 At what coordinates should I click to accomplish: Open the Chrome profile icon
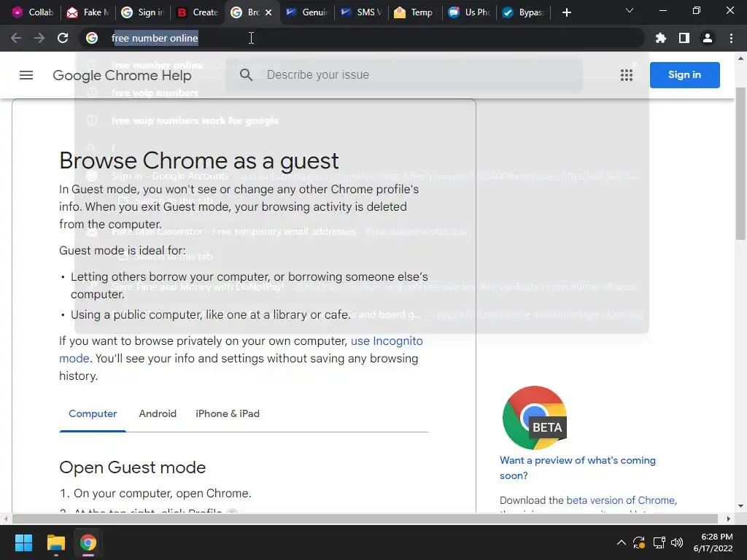[x=708, y=38]
